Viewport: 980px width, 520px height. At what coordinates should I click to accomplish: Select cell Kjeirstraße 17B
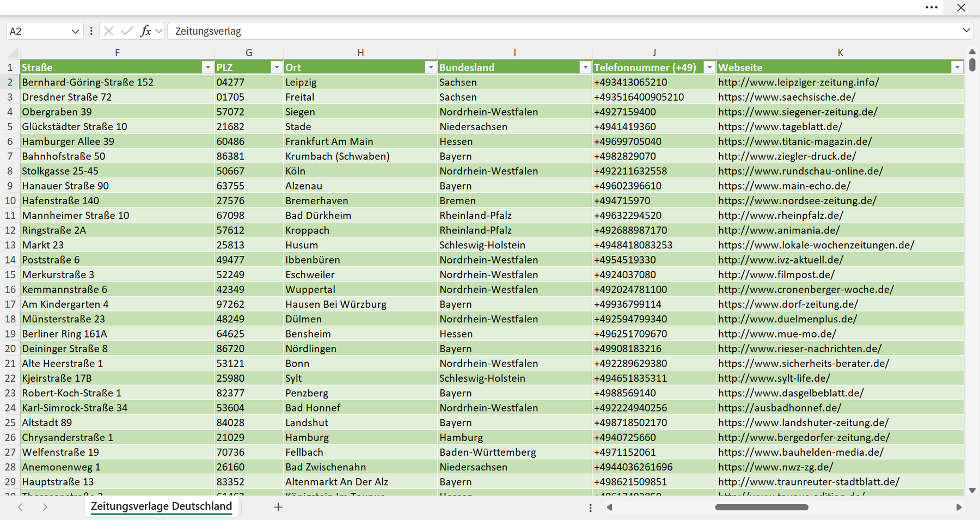[117, 378]
